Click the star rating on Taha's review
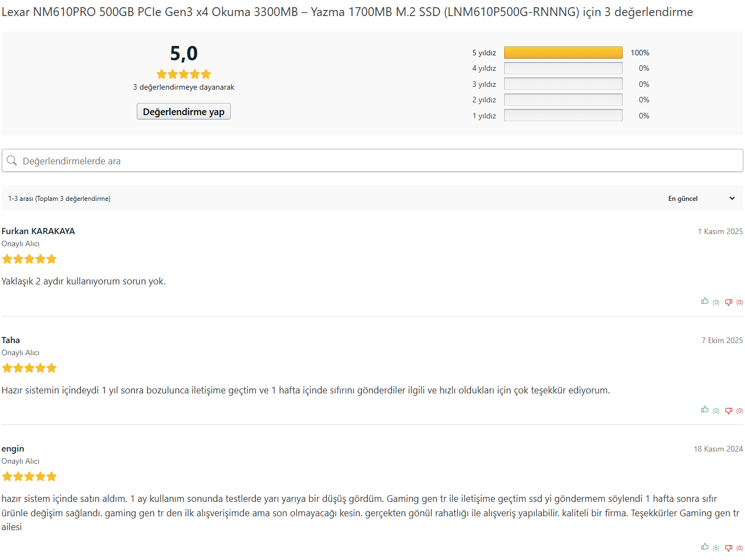 pyautogui.click(x=29, y=368)
